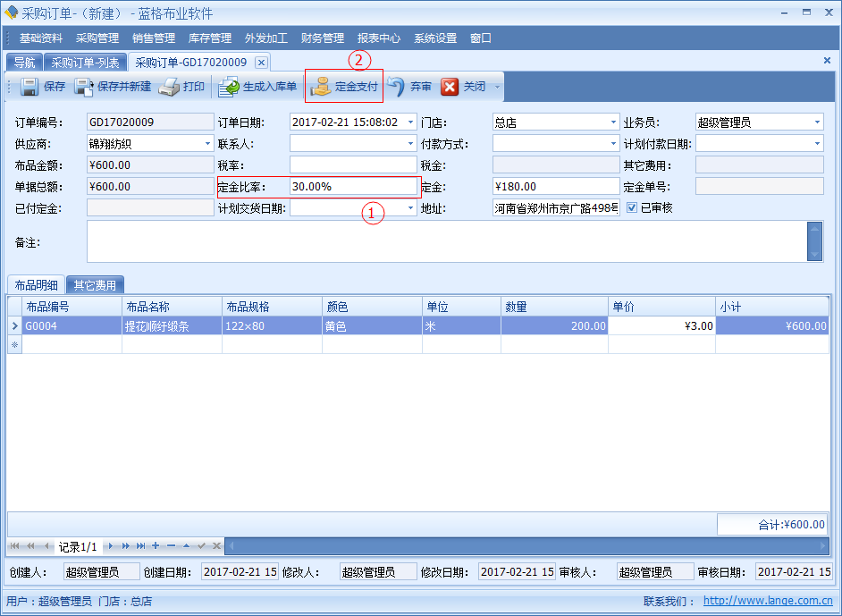The width and height of the screenshot is (842, 616).
Task: Toggle the 已审核 checkbox
Action: pos(632,207)
